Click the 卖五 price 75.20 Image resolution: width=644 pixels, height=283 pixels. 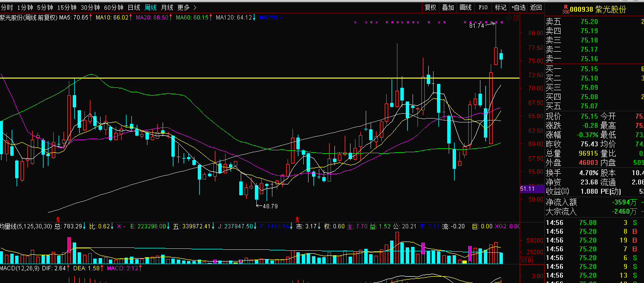tap(589, 21)
